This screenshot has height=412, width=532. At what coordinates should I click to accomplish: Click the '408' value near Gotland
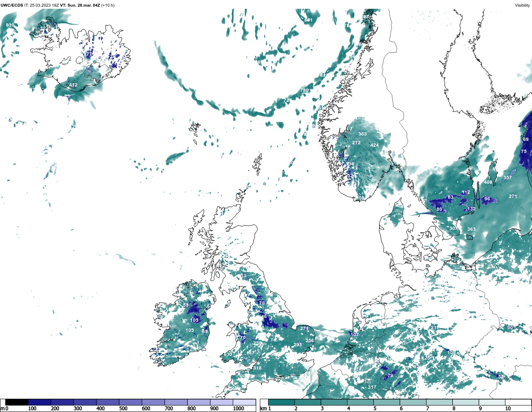tap(488, 182)
